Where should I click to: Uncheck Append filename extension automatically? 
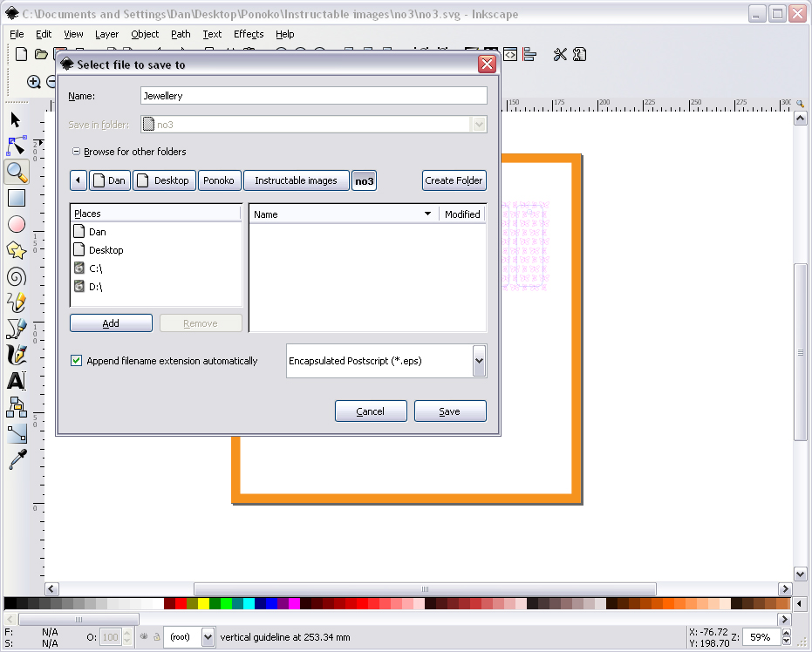click(x=76, y=361)
